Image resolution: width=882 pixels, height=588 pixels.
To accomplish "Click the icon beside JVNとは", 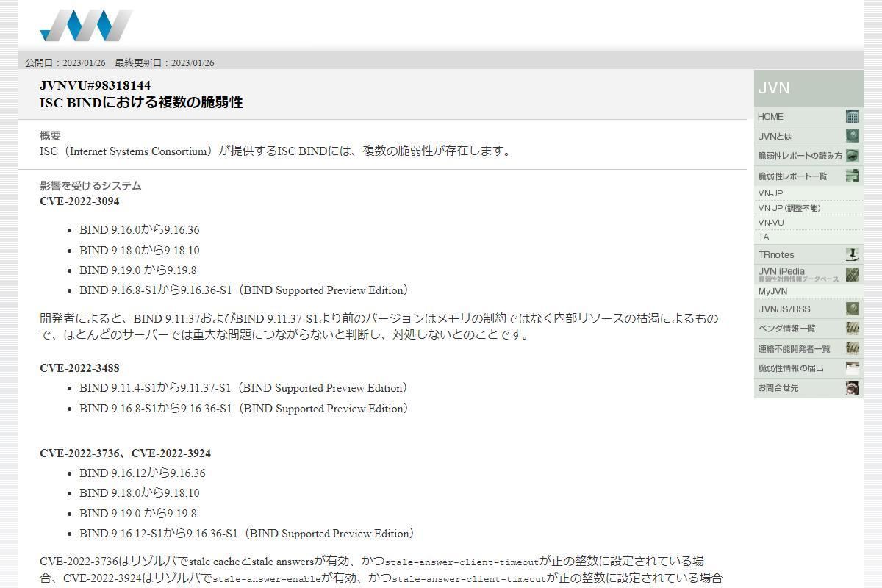I will click(853, 136).
